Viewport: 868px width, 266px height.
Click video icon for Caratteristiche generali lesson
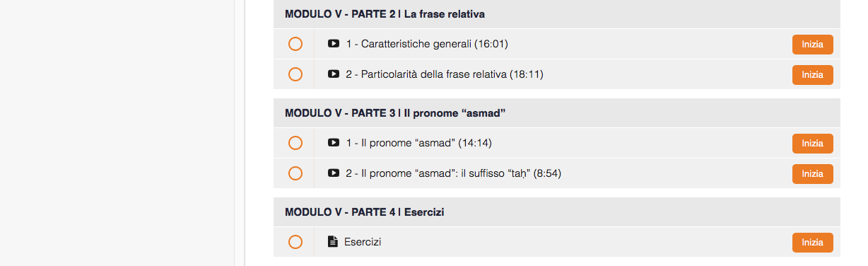pyautogui.click(x=334, y=44)
